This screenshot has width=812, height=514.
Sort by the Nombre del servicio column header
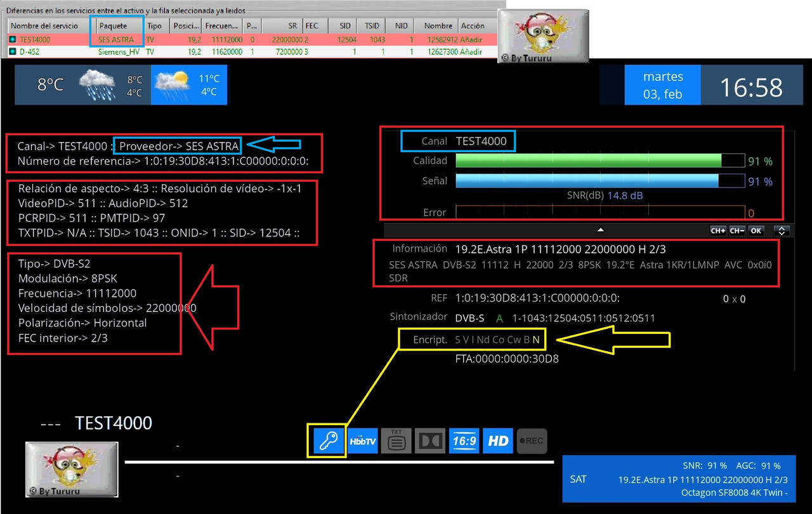point(50,26)
